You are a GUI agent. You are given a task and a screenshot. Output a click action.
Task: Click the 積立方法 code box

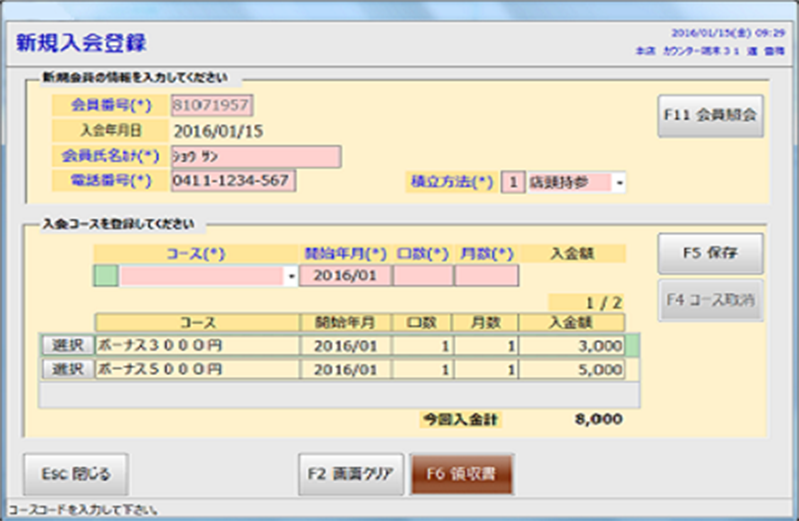coord(511,183)
